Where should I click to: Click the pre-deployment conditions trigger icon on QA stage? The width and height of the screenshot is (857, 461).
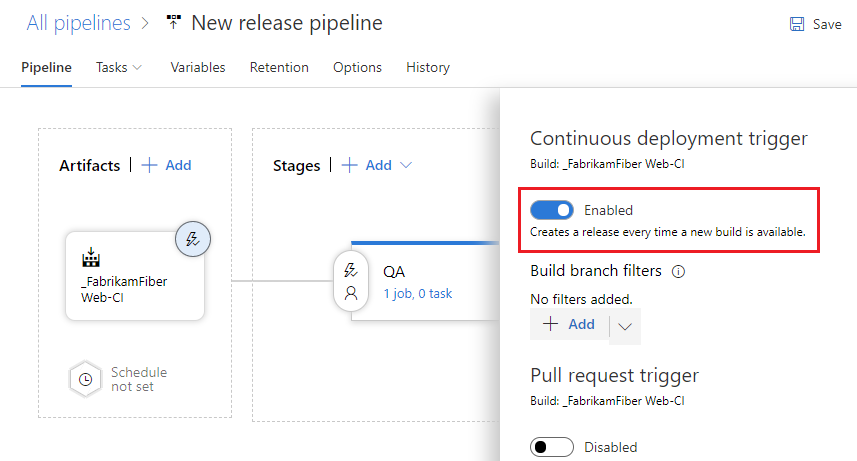[350, 270]
